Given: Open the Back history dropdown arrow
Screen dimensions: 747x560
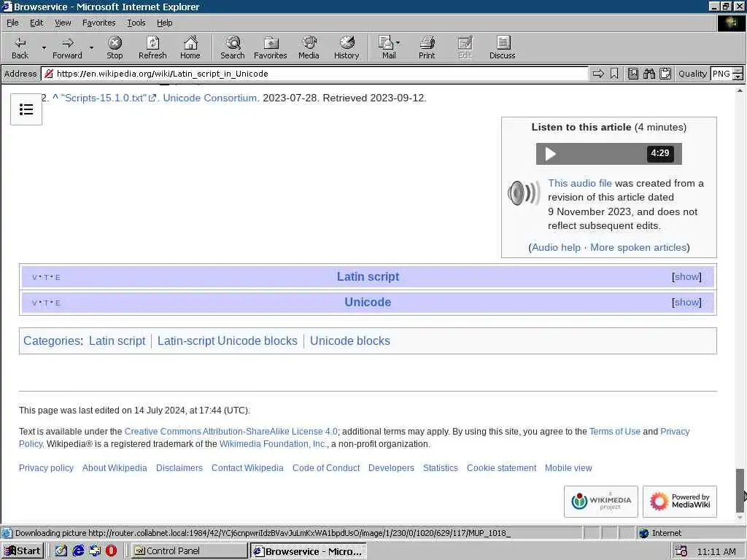Looking at the screenshot, I should tap(44, 47).
